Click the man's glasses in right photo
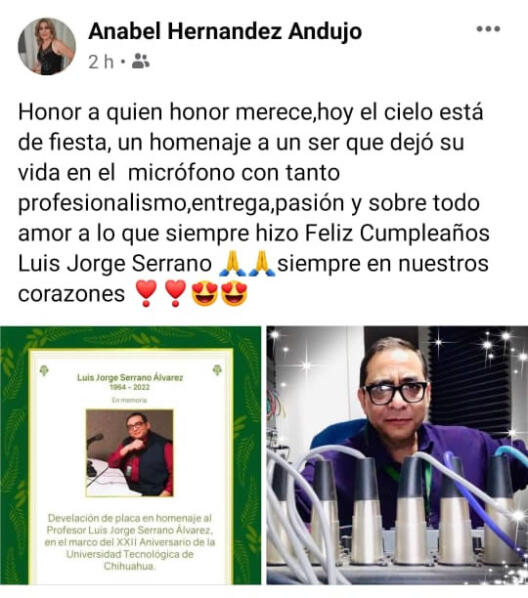Image resolution: width=528 pixels, height=598 pixels. (x=395, y=393)
